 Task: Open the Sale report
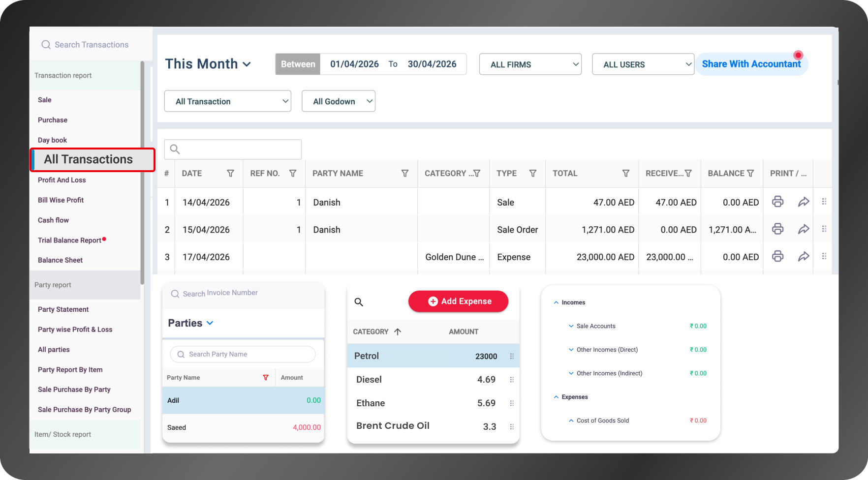(x=45, y=100)
